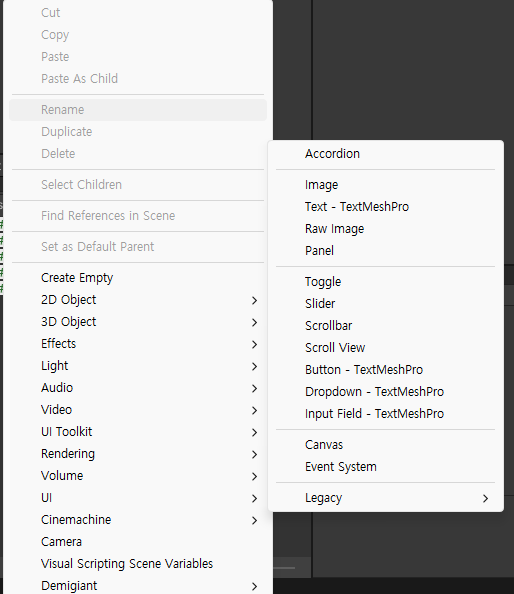This screenshot has height=594, width=514.
Task: Create a Slider UI element
Action: [x=386, y=303]
